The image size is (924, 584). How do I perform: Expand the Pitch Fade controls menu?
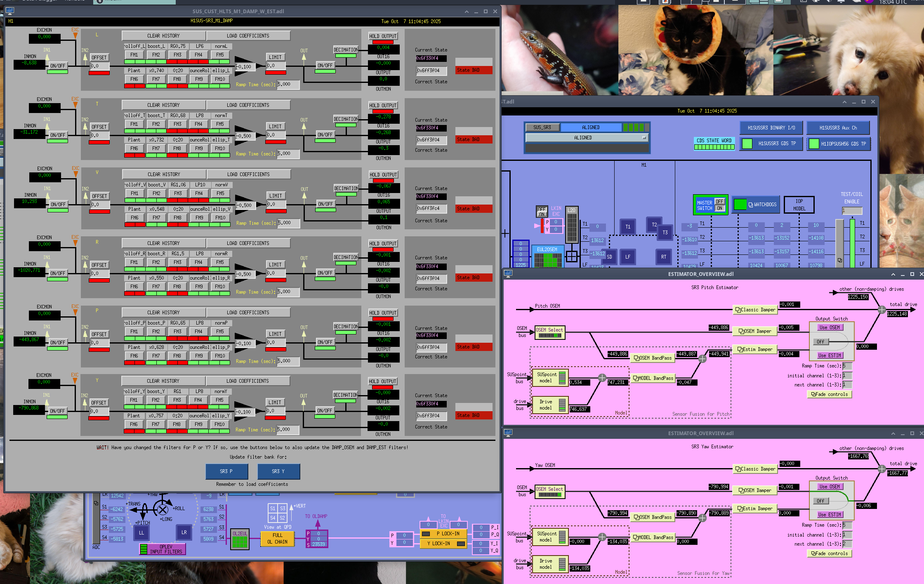pos(829,394)
